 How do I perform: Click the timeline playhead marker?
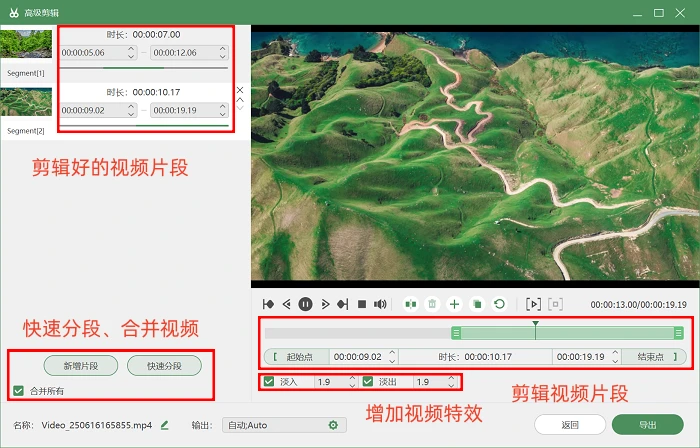[536, 324]
